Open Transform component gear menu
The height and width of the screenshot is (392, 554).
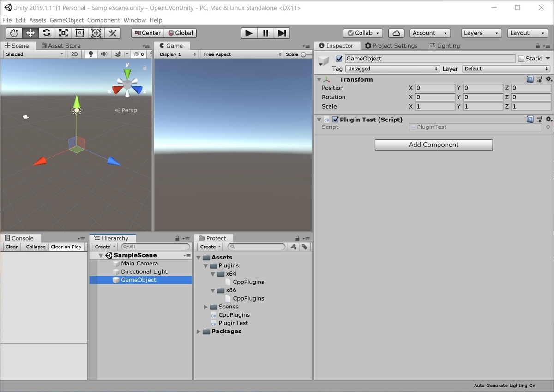[548, 79]
